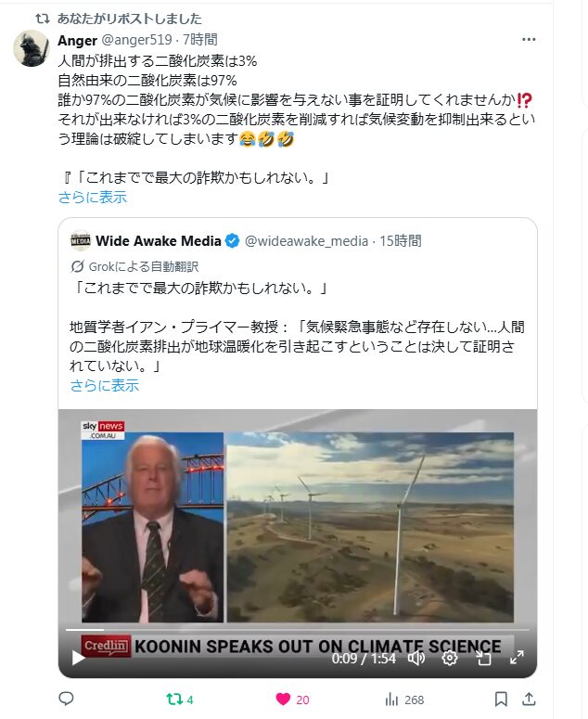
Task: Expand Anger's post with さらに表示
Action: [92, 198]
